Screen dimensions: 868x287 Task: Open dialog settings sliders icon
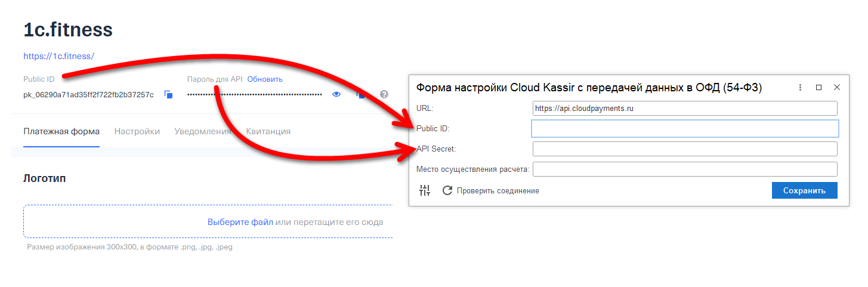[x=425, y=190]
